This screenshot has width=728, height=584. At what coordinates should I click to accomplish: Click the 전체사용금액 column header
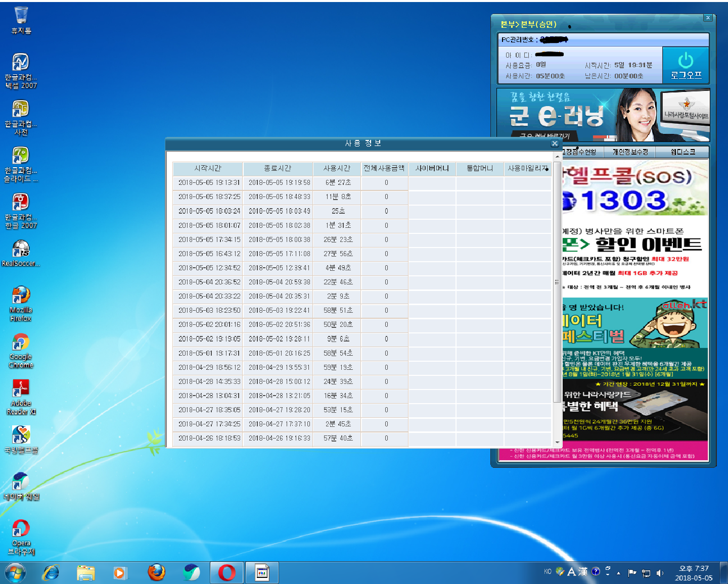point(384,168)
